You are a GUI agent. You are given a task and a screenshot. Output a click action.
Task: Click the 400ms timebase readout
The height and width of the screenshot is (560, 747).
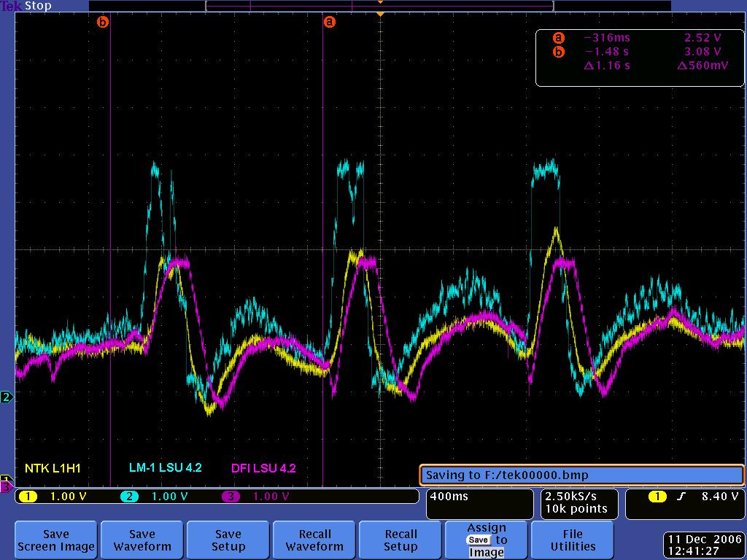[x=449, y=497]
